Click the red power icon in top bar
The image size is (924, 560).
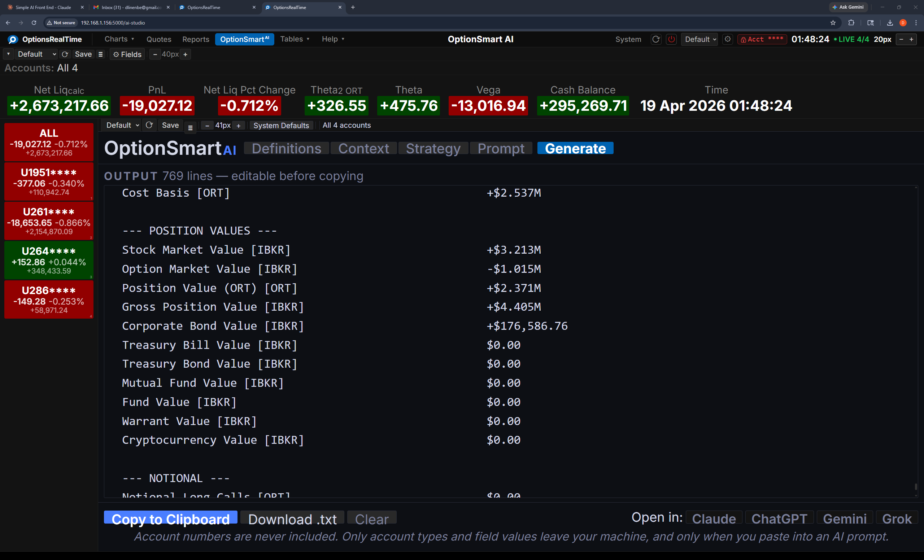(x=671, y=39)
